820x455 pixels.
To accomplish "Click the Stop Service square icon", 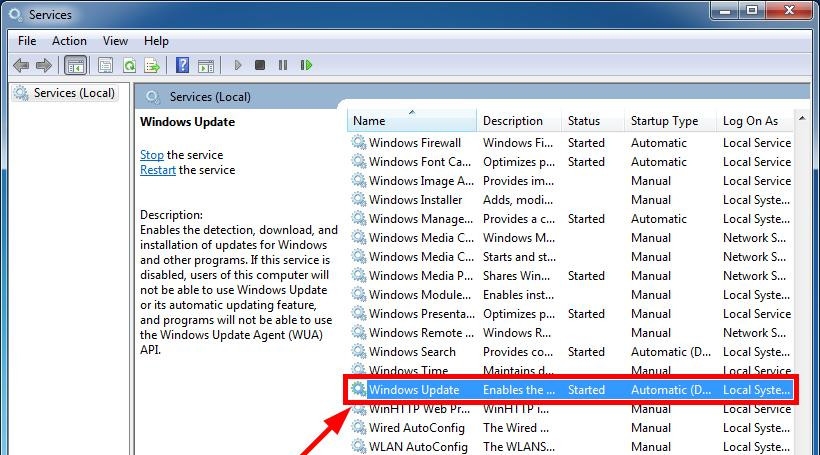I will (260, 65).
